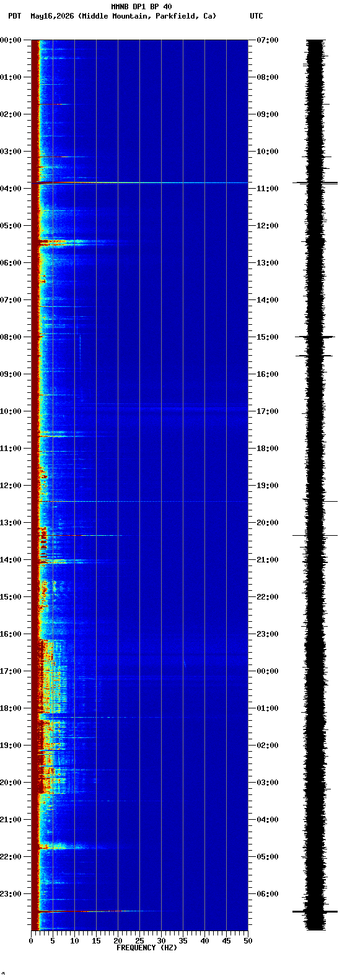Click the 'FREQUENCY (HZ)' axis label
Viewport: 342px width, 980px height.
(x=147, y=948)
